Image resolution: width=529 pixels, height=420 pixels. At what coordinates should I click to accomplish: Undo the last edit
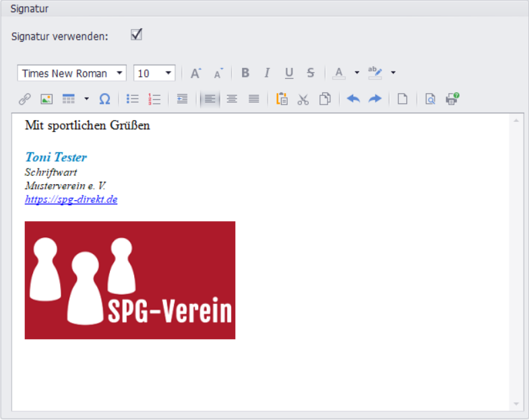coord(353,99)
